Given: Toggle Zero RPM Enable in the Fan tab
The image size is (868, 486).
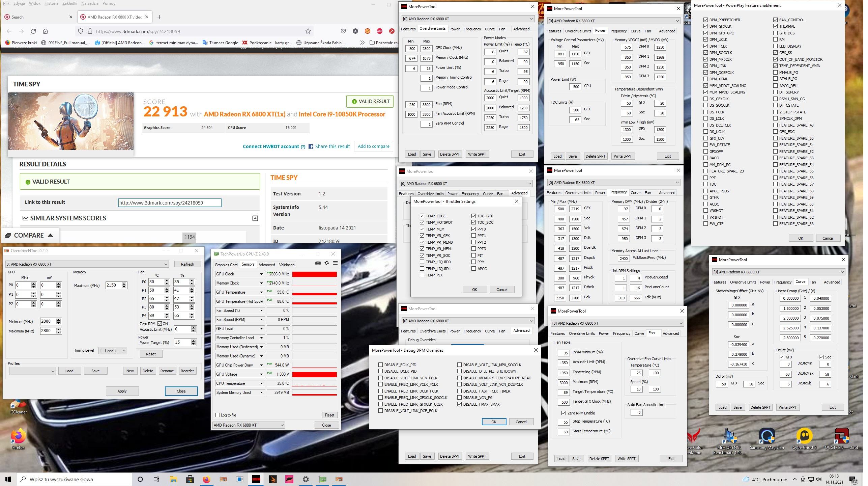Looking at the screenshot, I should (563, 413).
